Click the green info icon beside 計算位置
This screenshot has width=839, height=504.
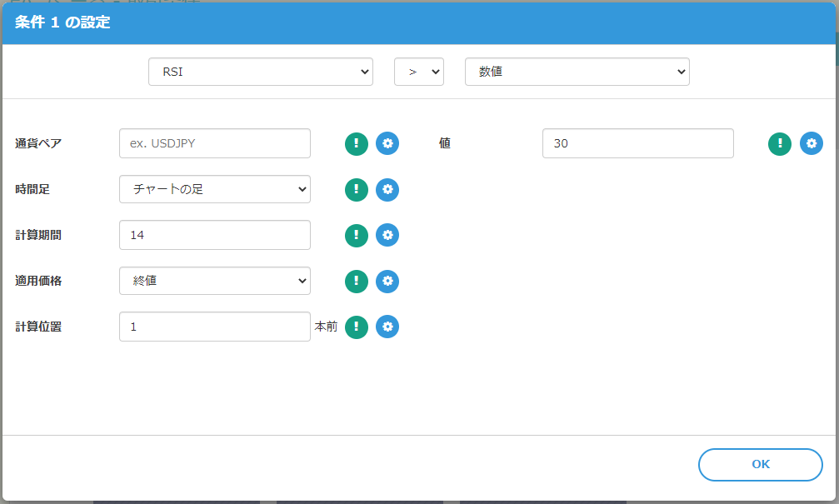(357, 327)
